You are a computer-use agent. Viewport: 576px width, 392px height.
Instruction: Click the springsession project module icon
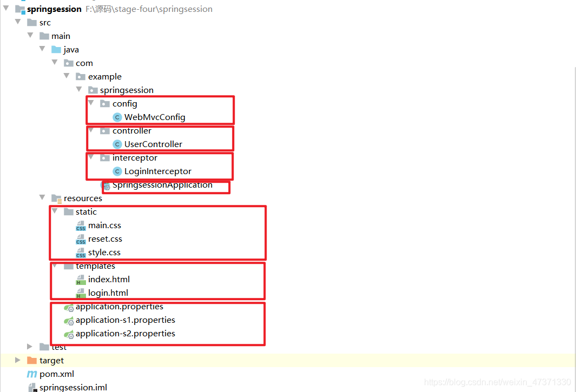point(20,9)
